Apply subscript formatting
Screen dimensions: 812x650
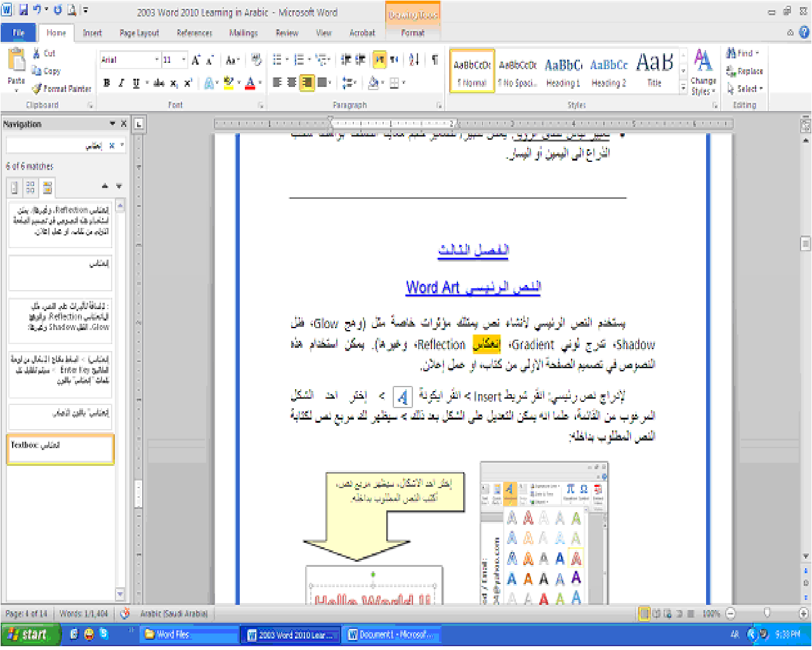click(174, 83)
